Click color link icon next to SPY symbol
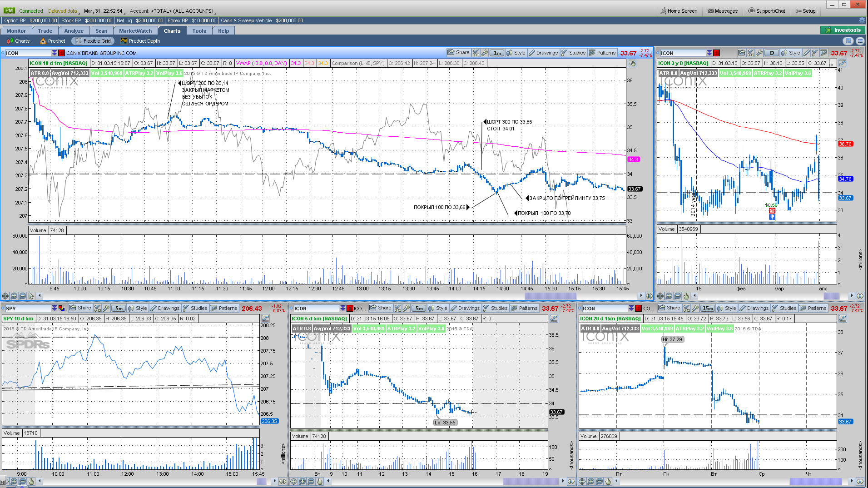Image resolution: width=868 pixels, height=488 pixels. [x=62, y=308]
